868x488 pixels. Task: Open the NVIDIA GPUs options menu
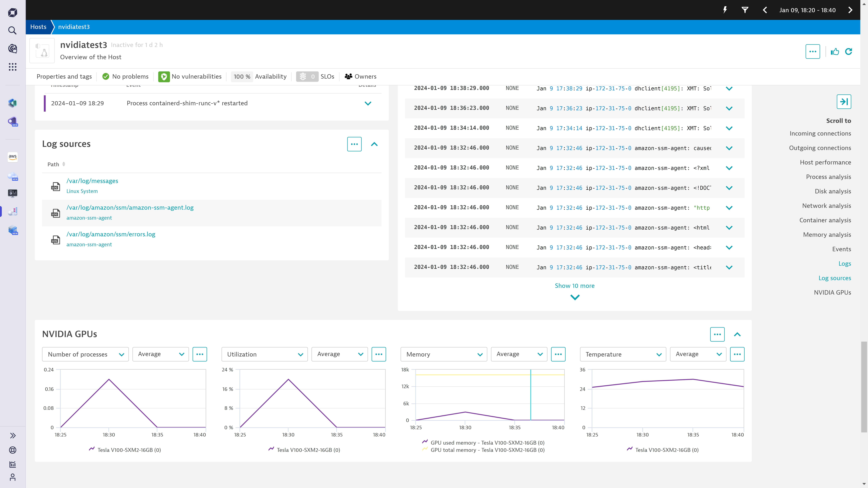point(717,334)
